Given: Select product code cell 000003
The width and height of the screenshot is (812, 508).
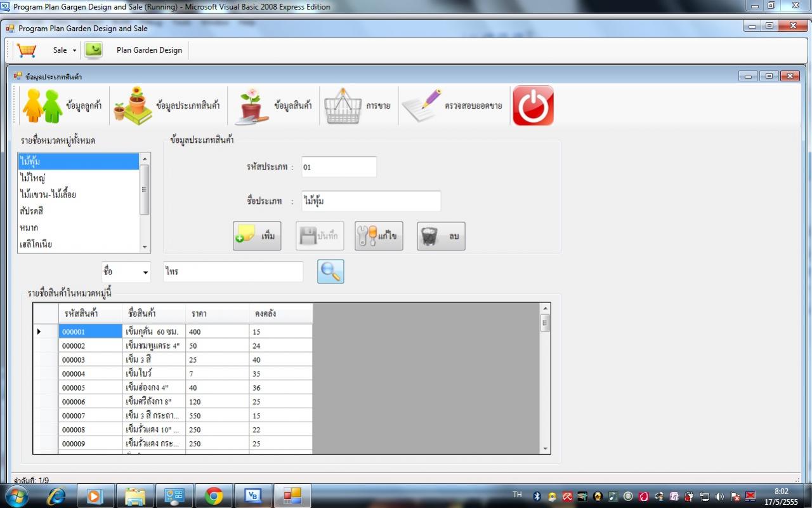Looking at the screenshot, I should coord(90,359).
